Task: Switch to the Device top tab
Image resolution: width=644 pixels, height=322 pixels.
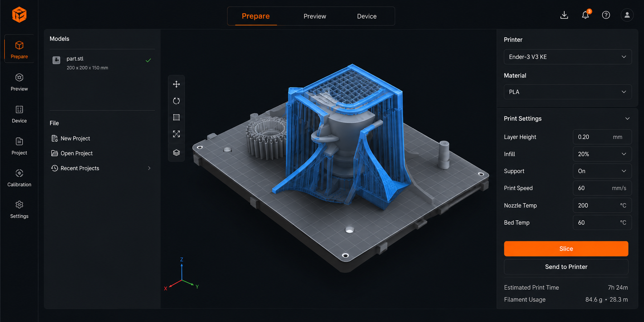Action: pos(367,16)
